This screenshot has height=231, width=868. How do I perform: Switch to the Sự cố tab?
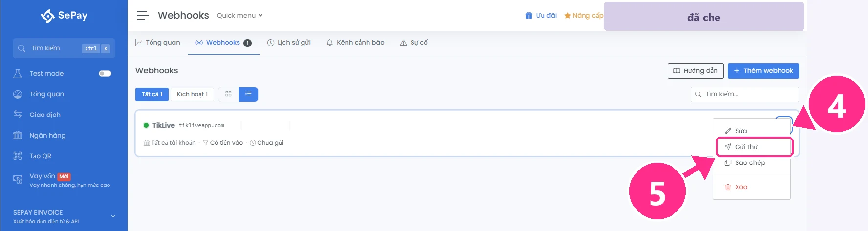click(x=414, y=43)
